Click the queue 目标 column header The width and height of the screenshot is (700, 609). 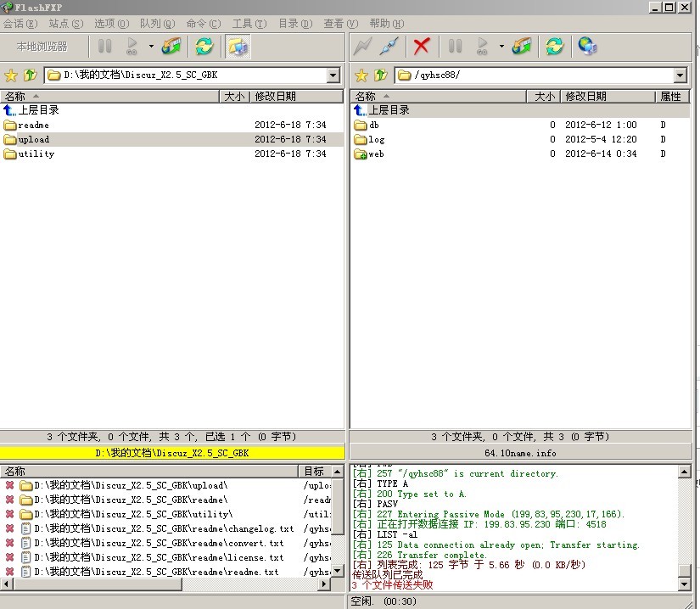314,471
